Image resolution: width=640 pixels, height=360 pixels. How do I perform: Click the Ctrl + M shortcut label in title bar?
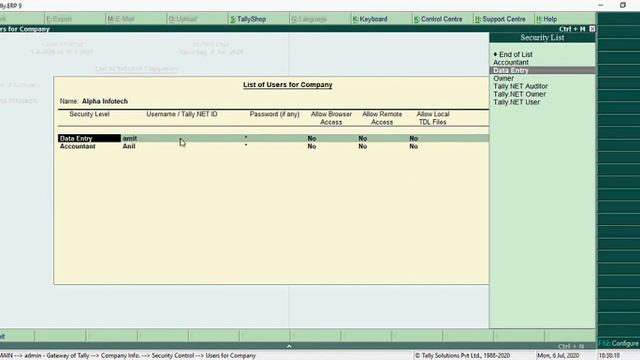click(x=572, y=29)
